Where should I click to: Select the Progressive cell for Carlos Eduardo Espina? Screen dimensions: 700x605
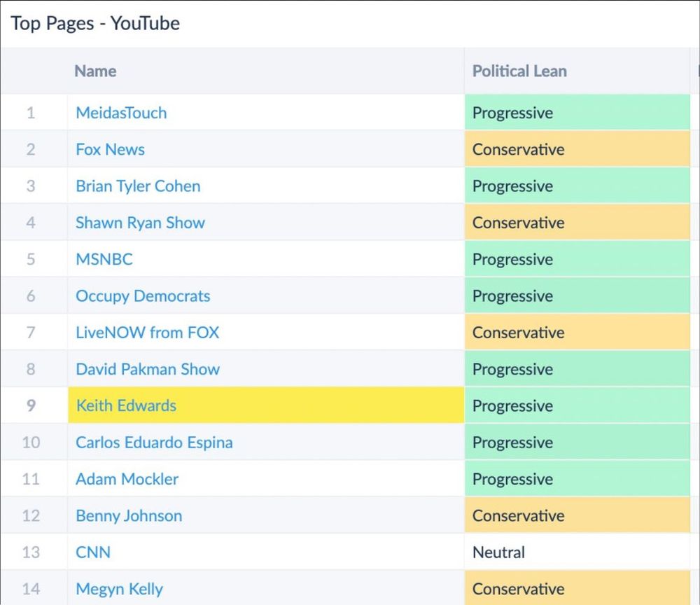pos(577,442)
